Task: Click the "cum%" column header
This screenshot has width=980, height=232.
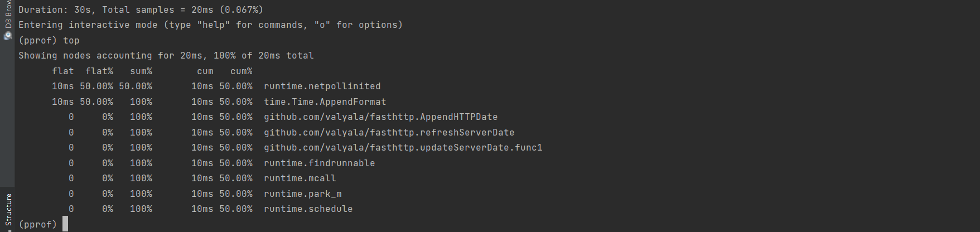Action: pyautogui.click(x=241, y=71)
